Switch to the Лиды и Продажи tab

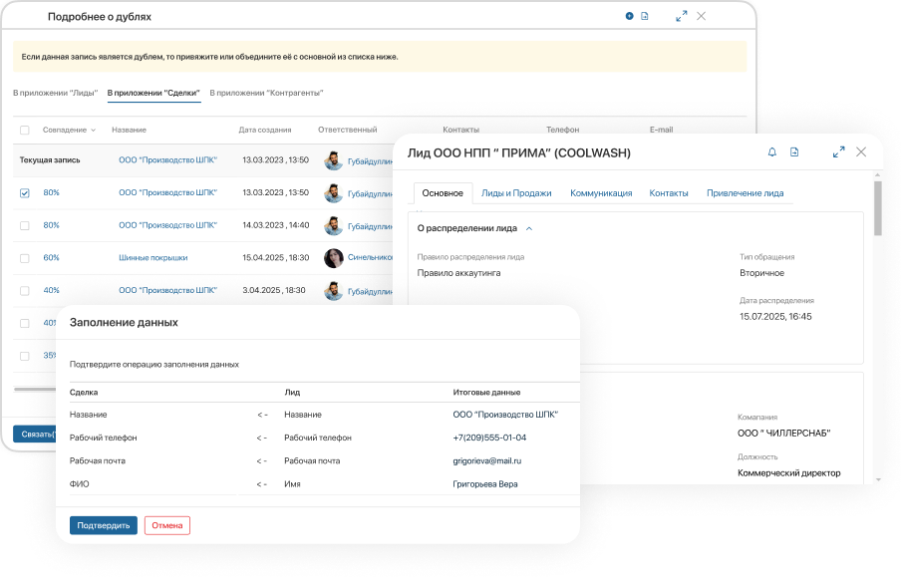pyautogui.click(x=516, y=193)
